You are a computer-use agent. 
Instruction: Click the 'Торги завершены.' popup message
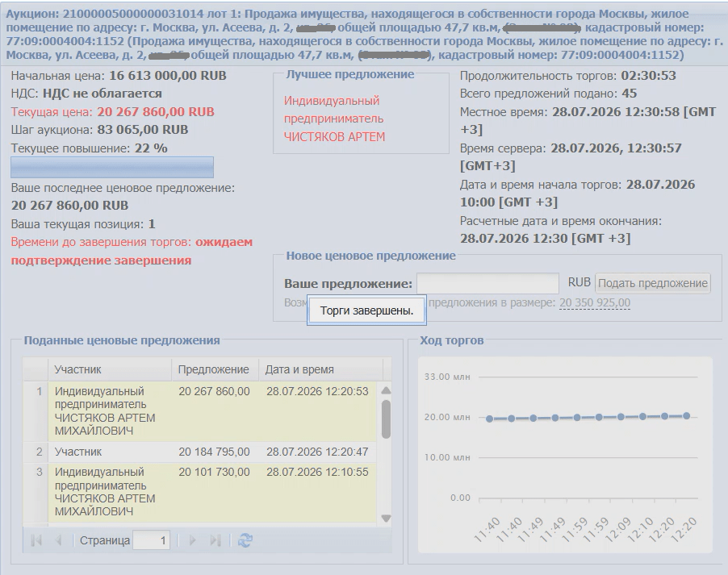pos(366,310)
